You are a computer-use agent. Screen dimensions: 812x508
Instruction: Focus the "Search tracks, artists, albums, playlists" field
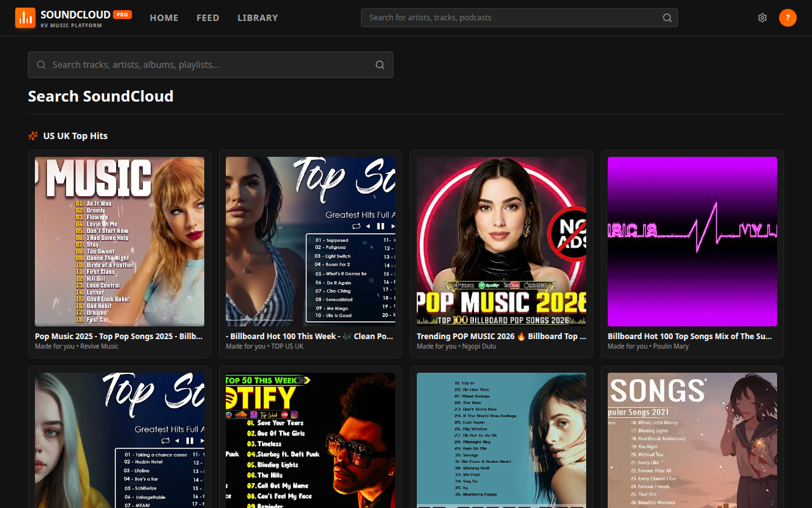211,65
